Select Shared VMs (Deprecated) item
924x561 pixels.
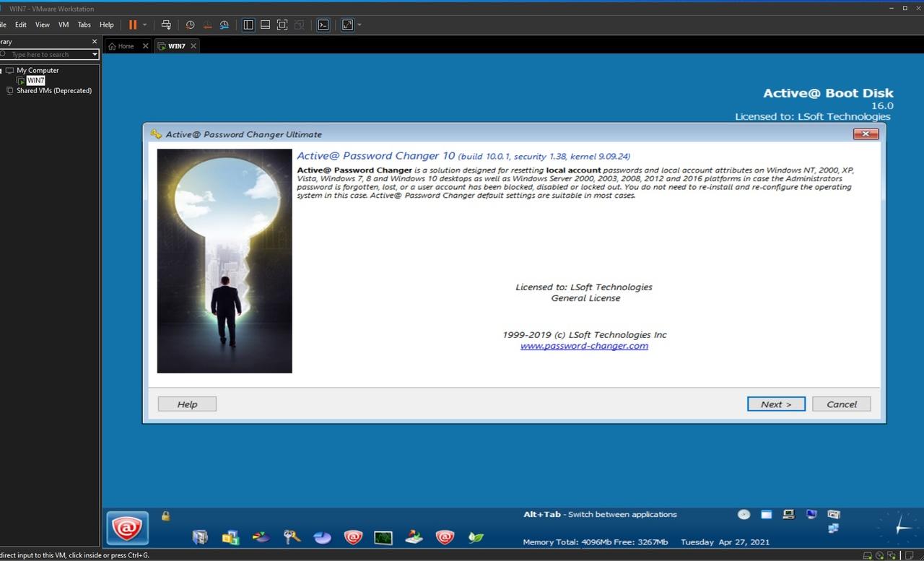click(54, 90)
